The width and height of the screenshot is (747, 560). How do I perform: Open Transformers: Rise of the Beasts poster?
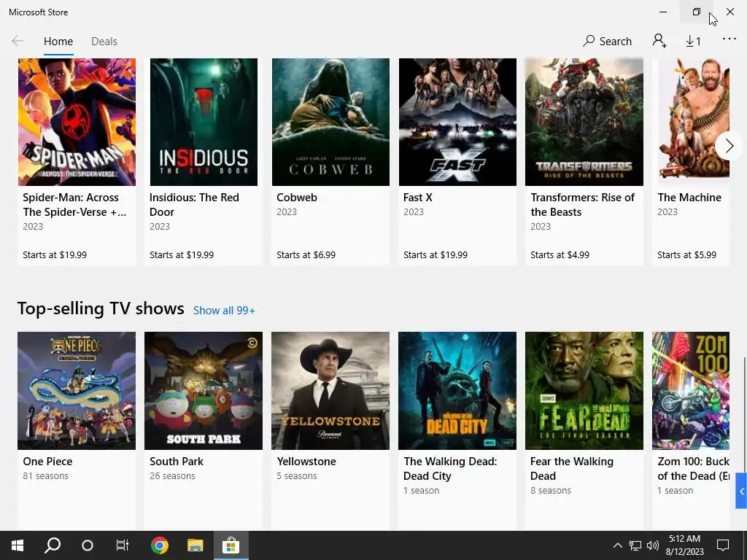[584, 122]
